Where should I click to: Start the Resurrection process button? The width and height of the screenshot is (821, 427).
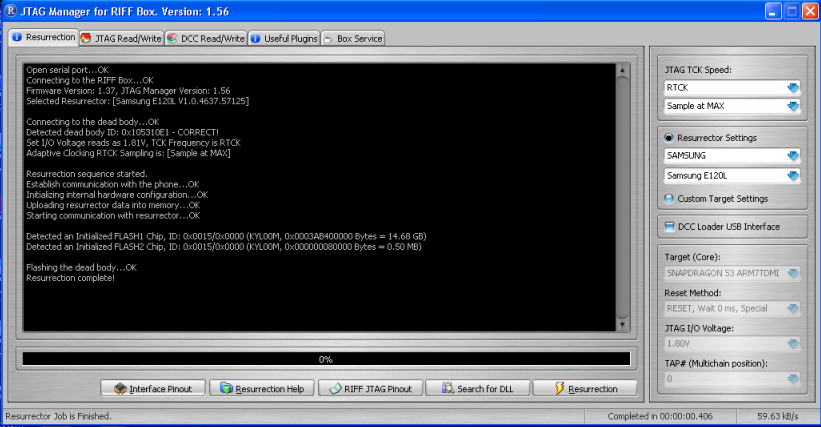(585, 389)
